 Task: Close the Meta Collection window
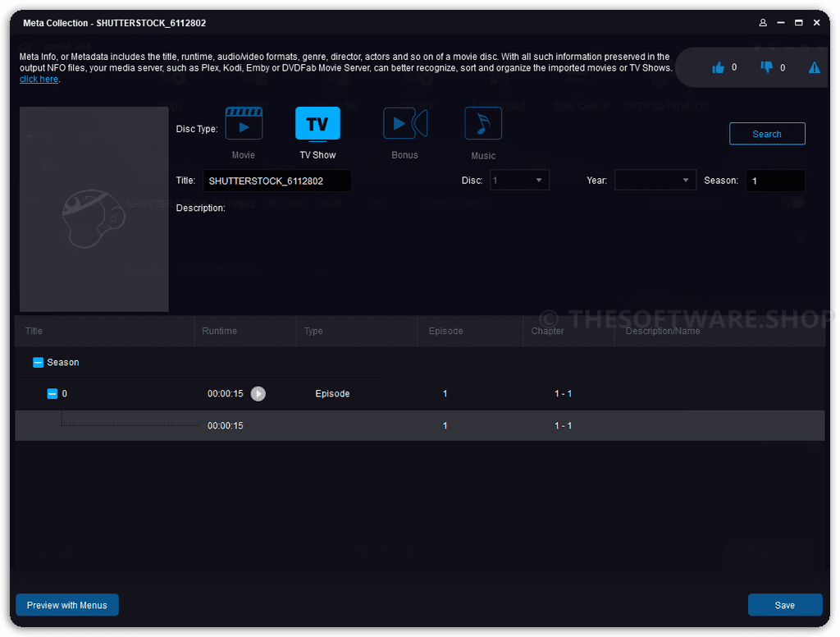click(816, 22)
